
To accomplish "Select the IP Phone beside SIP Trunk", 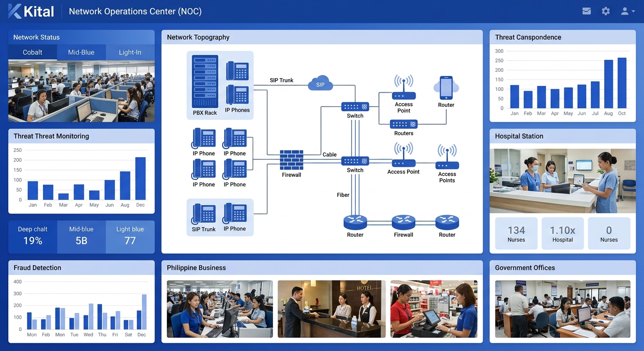I will [x=235, y=214].
